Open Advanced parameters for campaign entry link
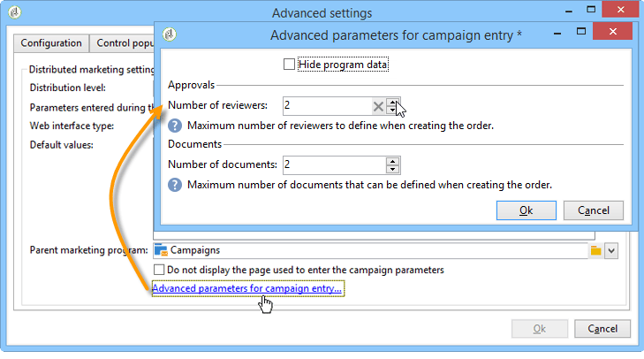644x359 pixels. pos(246,288)
